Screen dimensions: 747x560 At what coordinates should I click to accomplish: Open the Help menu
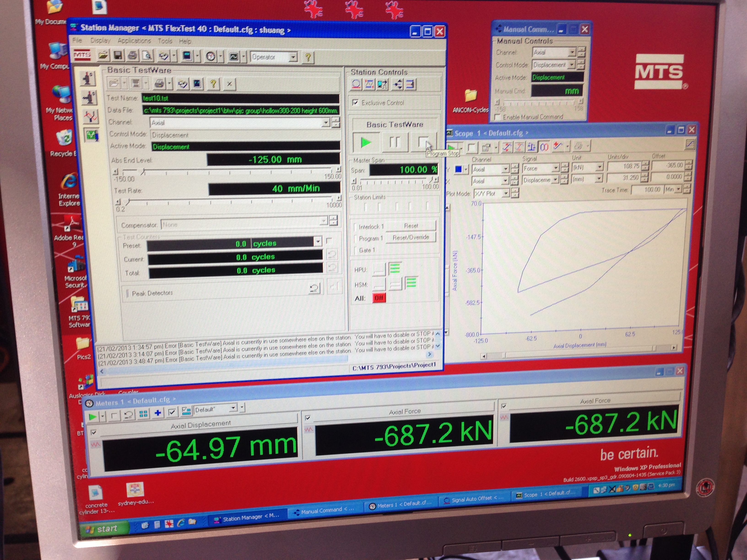point(185,41)
